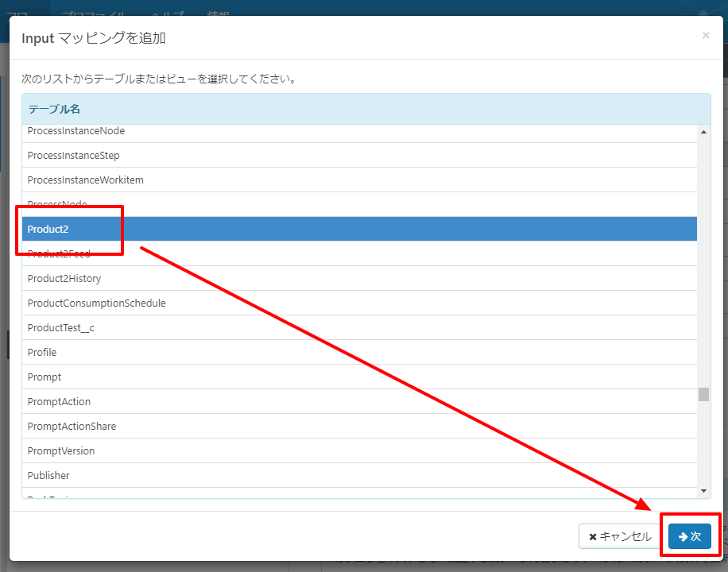Select the PromptAction table row
Screen dimensions: 728x572
359,402
